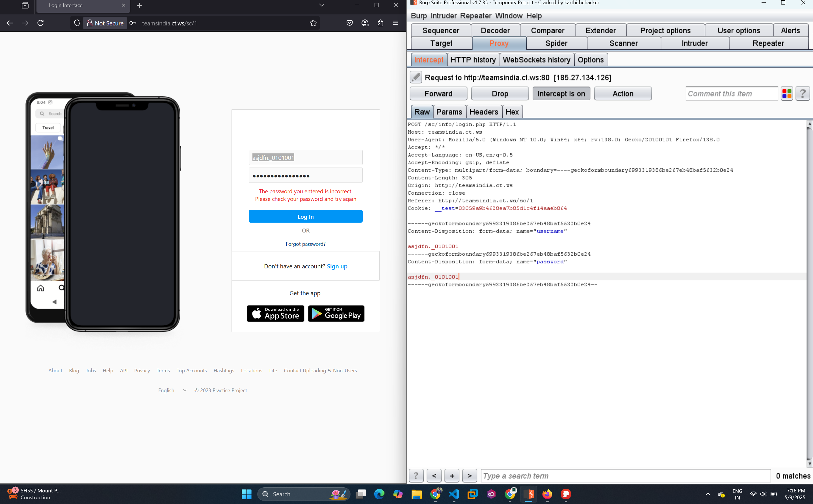Image resolution: width=813 pixels, height=504 pixels.
Task: Click the request editor vertical scrollbar
Action: coord(809,293)
